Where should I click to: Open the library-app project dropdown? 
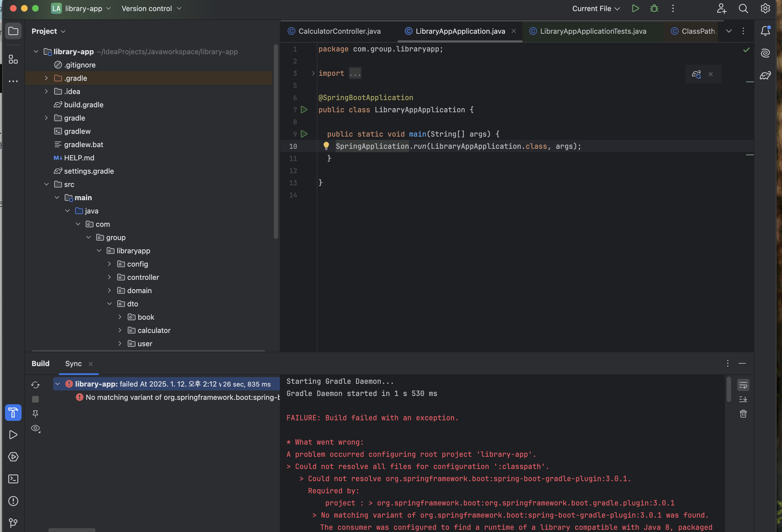81,8
